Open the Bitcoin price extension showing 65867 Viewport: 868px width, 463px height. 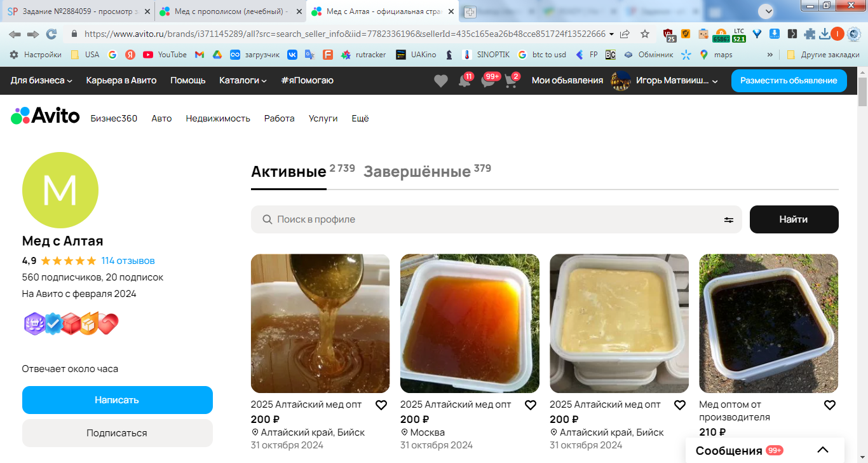[x=721, y=34]
